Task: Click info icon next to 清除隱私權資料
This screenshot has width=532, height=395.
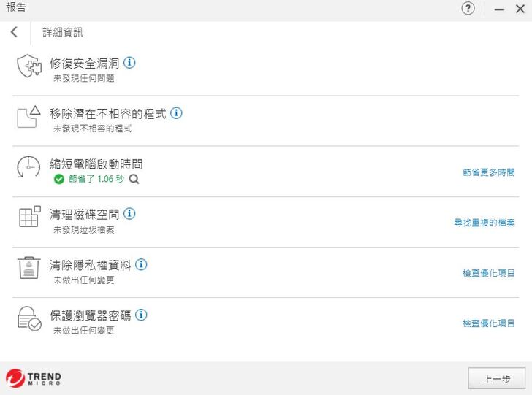Action: pos(141,264)
